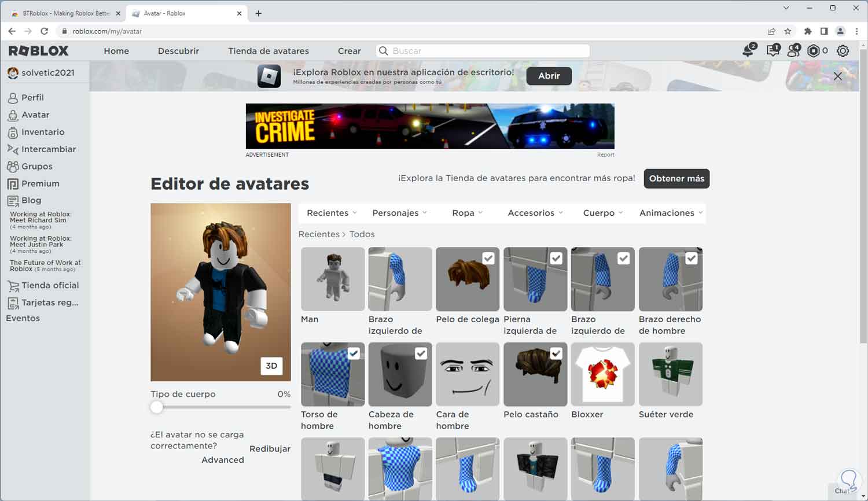Click the search magnifier icon
868x501 pixels.
click(x=383, y=51)
